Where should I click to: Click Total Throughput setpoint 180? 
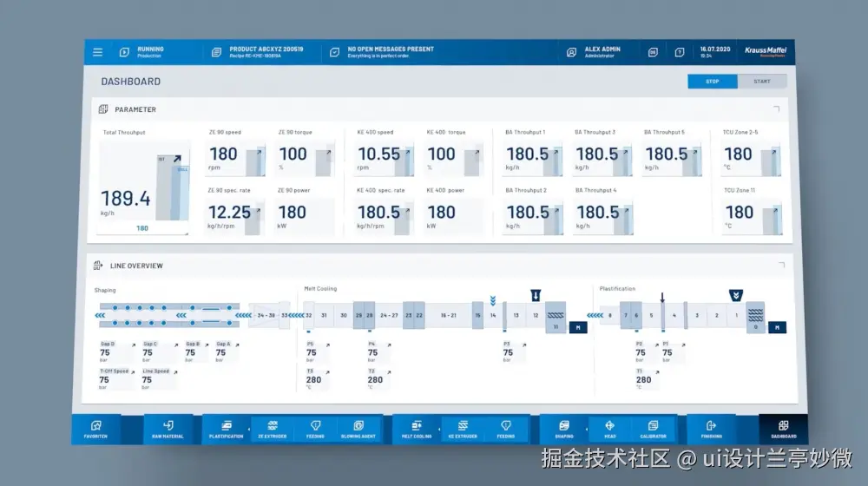tap(142, 228)
